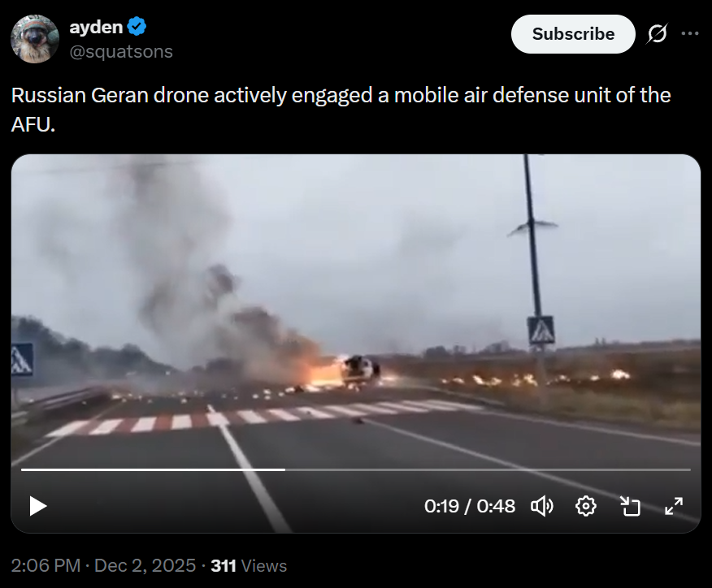Seek to the unplayed part of the timeline

[x=488, y=469]
